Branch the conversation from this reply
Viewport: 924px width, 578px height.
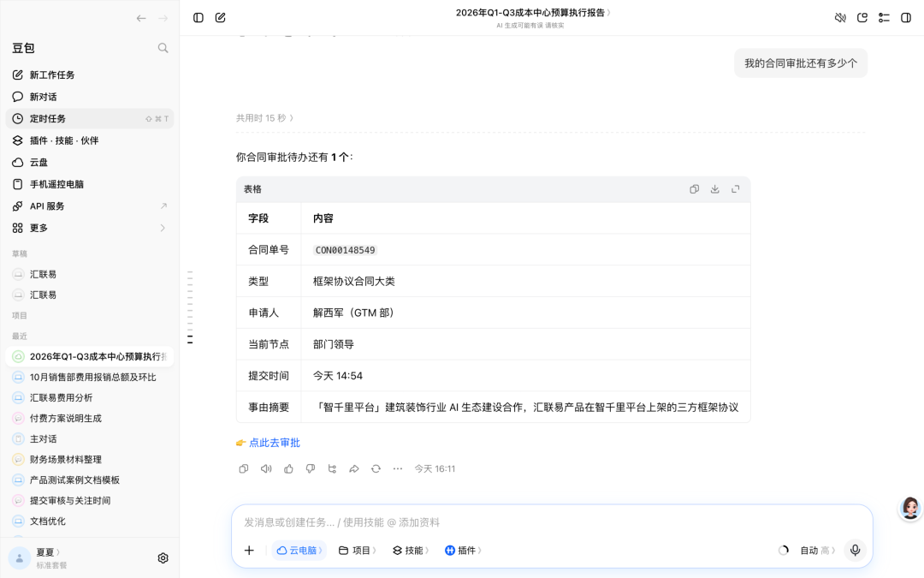point(332,469)
